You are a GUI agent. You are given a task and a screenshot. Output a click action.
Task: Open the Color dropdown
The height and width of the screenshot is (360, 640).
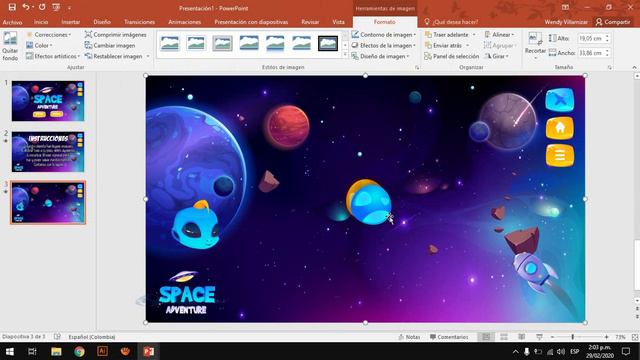click(x=39, y=45)
